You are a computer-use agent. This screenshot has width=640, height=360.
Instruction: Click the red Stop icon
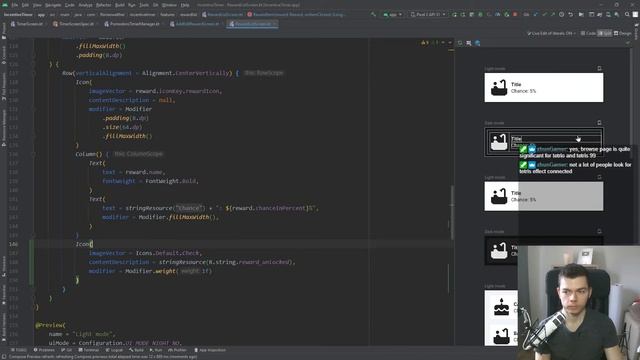(x=515, y=14)
